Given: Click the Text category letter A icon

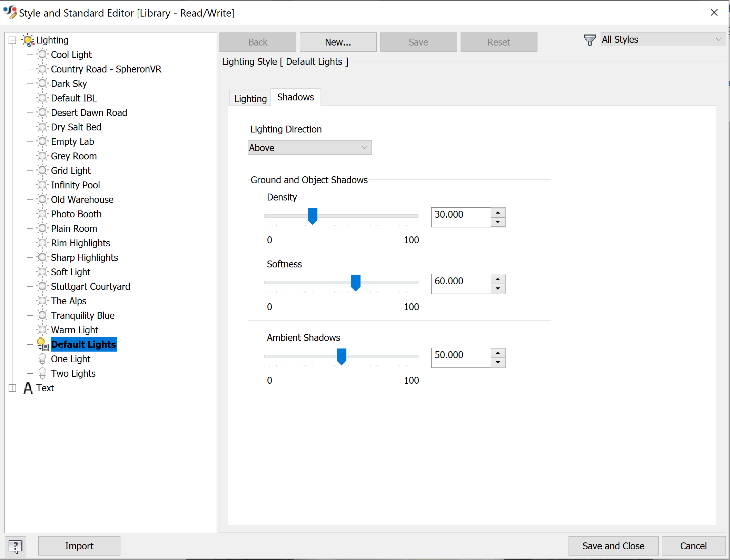Looking at the screenshot, I should coord(28,388).
